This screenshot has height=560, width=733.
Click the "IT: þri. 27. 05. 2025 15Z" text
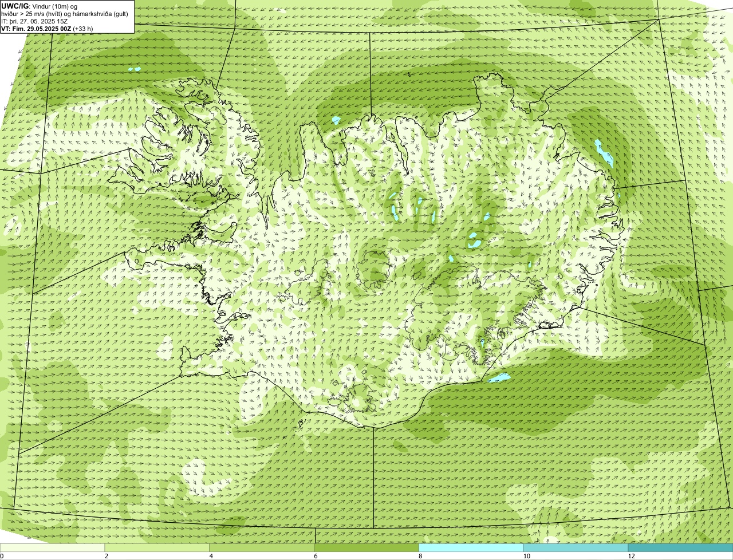click(34, 21)
